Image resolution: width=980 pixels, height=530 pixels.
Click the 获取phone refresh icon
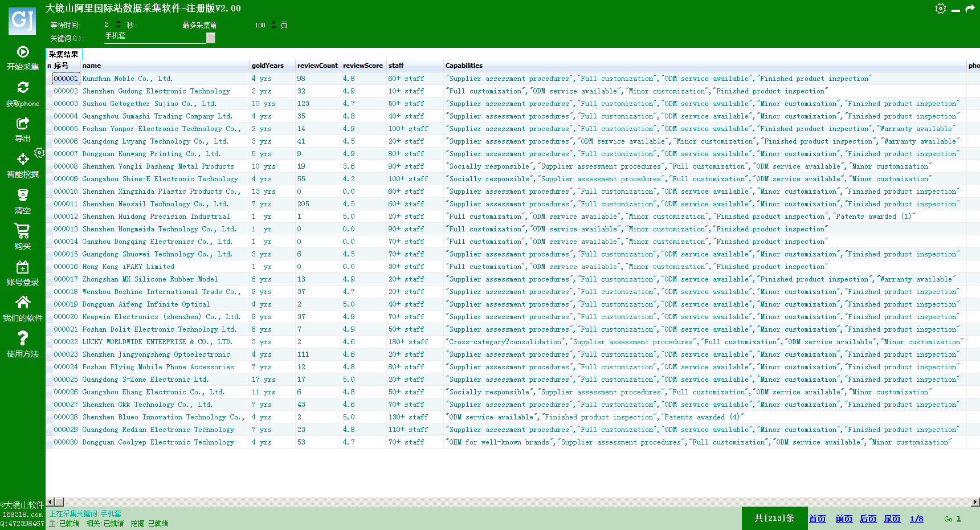pos(23,88)
